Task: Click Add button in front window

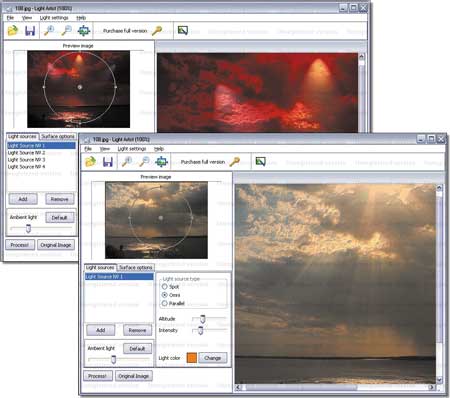Action: tap(101, 330)
